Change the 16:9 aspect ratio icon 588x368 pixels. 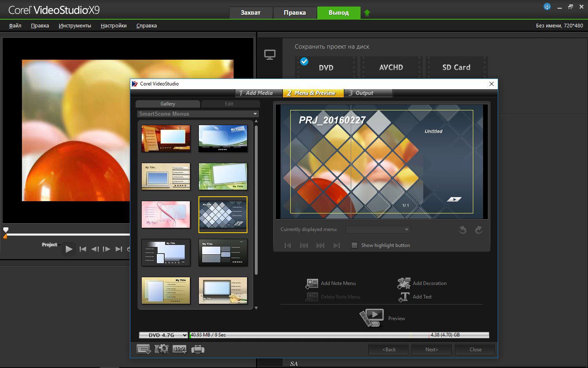180,349
